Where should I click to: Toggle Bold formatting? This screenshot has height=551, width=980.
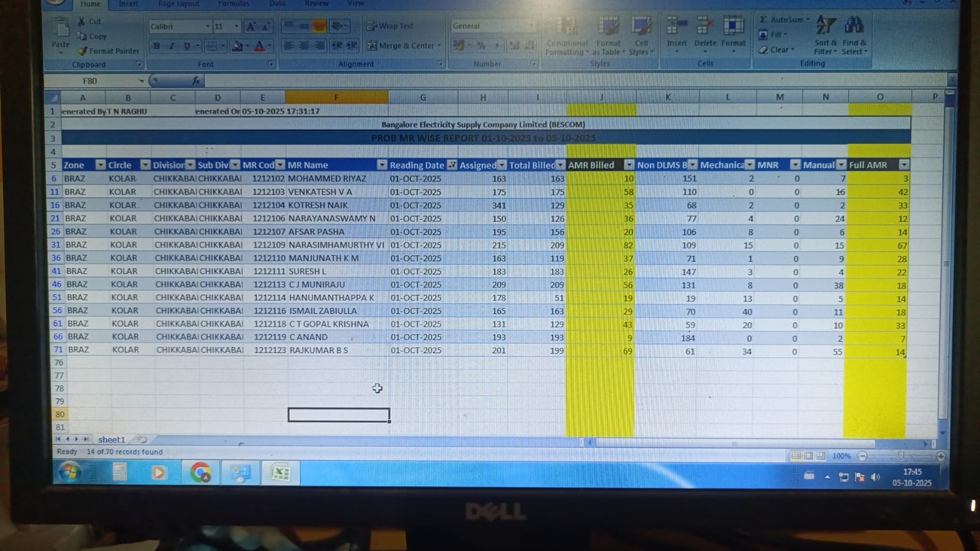click(157, 46)
